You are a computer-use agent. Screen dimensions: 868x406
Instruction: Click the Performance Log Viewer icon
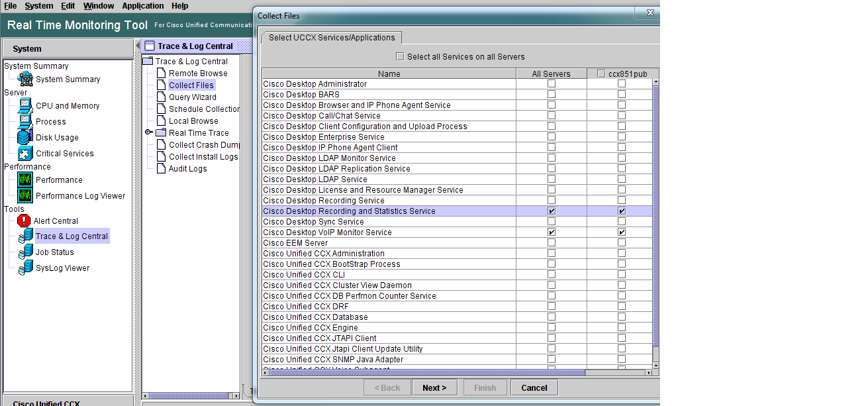26,196
